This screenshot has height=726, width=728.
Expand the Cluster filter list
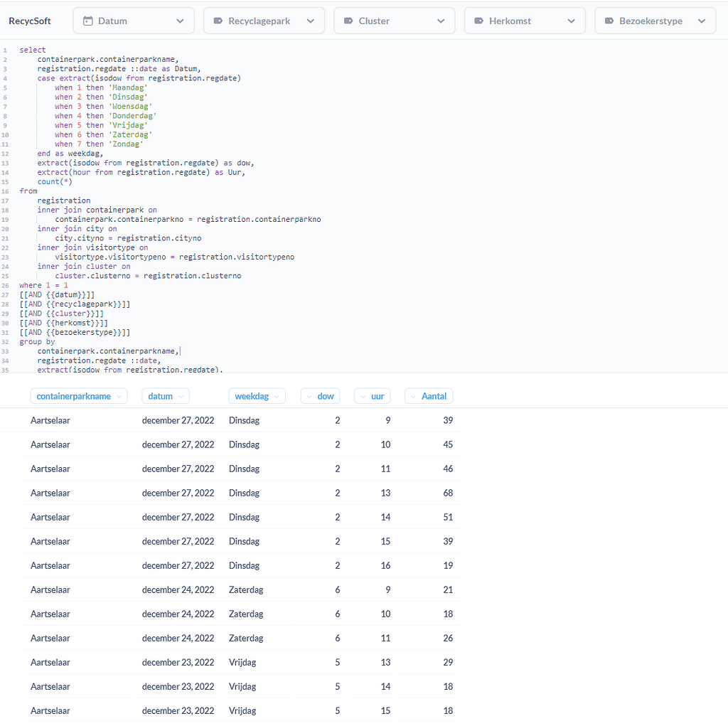(441, 20)
